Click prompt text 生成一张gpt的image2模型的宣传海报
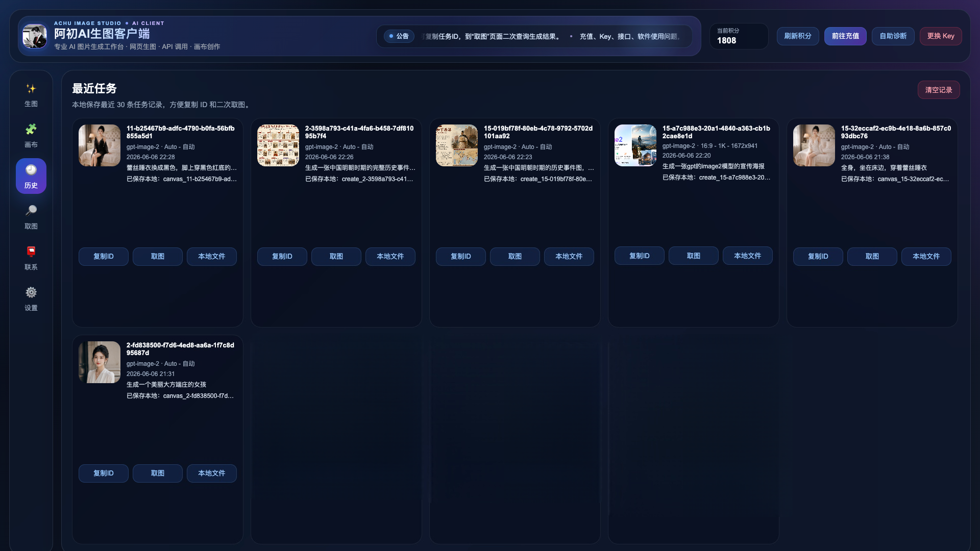This screenshot has height=551, width=980. pos(714,166)
